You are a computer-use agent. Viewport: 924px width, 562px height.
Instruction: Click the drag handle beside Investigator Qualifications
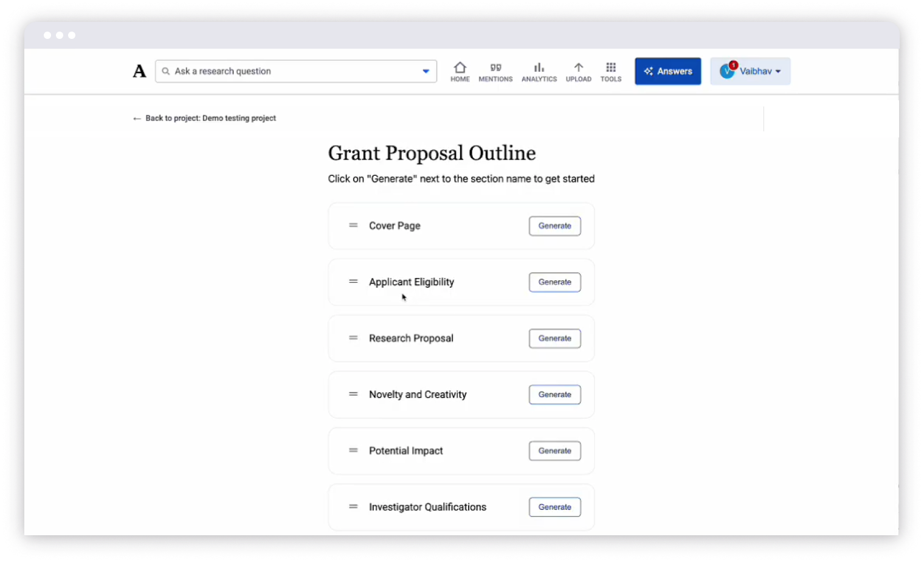pos(353,507)
